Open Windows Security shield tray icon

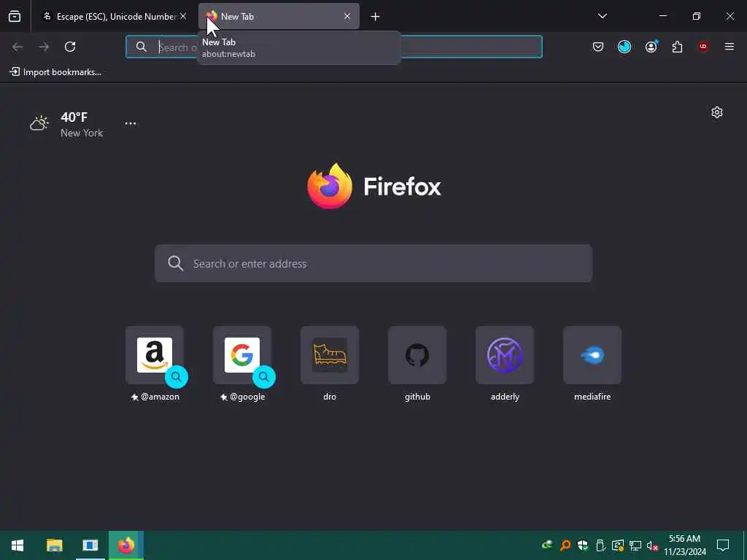click(583, 545)
